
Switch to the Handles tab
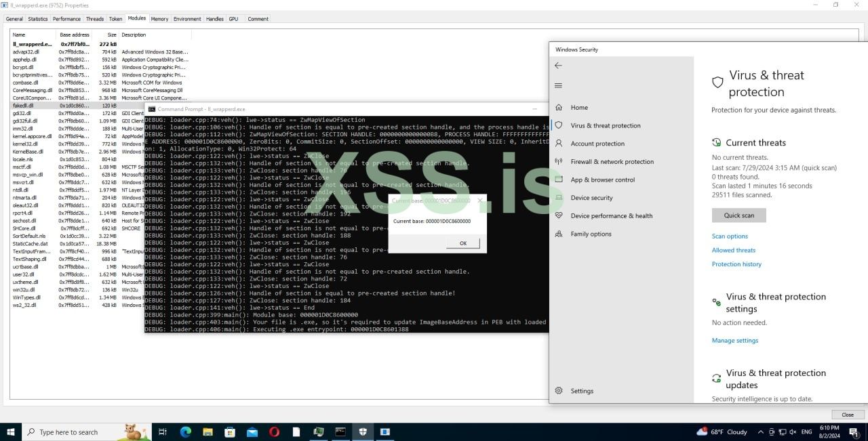pos(215,19)
